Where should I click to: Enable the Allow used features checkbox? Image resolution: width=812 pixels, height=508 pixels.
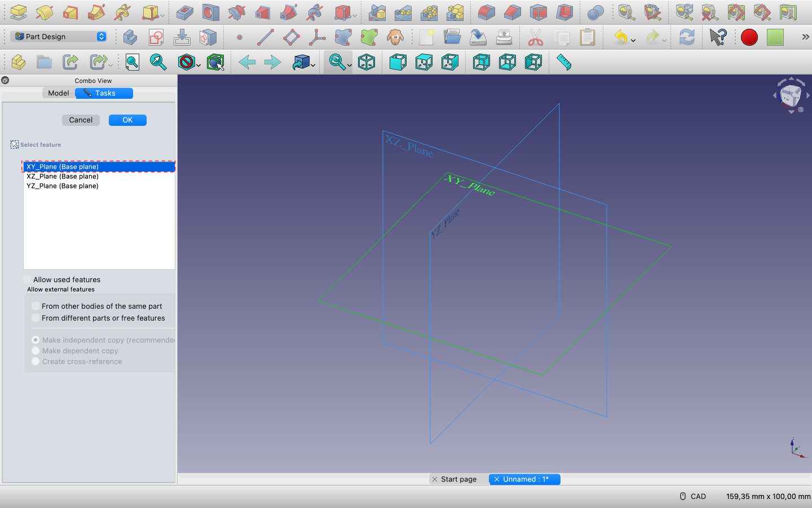[x=27, y=279]
